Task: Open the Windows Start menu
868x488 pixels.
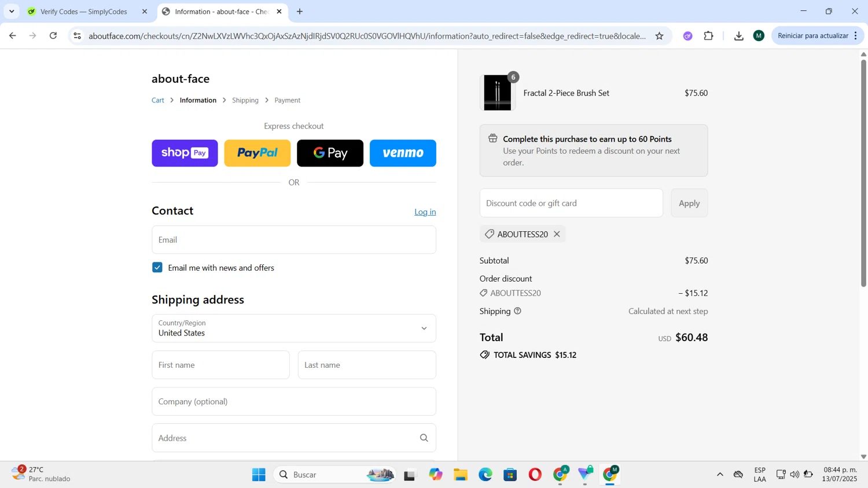Action: [259, 475]
